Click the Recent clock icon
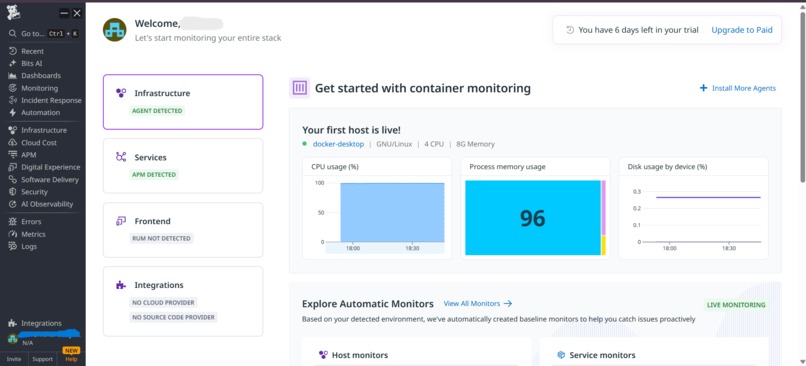The image size is (806, 366). (13, 51)
